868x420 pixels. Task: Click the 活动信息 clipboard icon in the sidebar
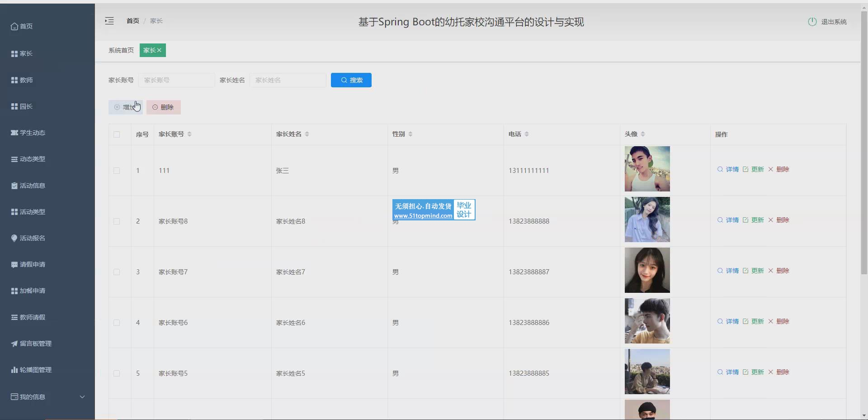(x=14, y=186)
